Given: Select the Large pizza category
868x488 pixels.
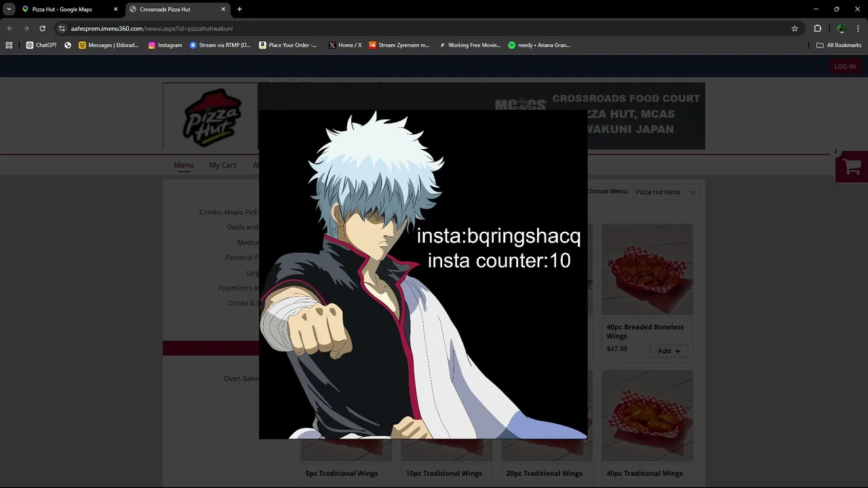Looking at the screenshot, I should click(x=252, y=272).
